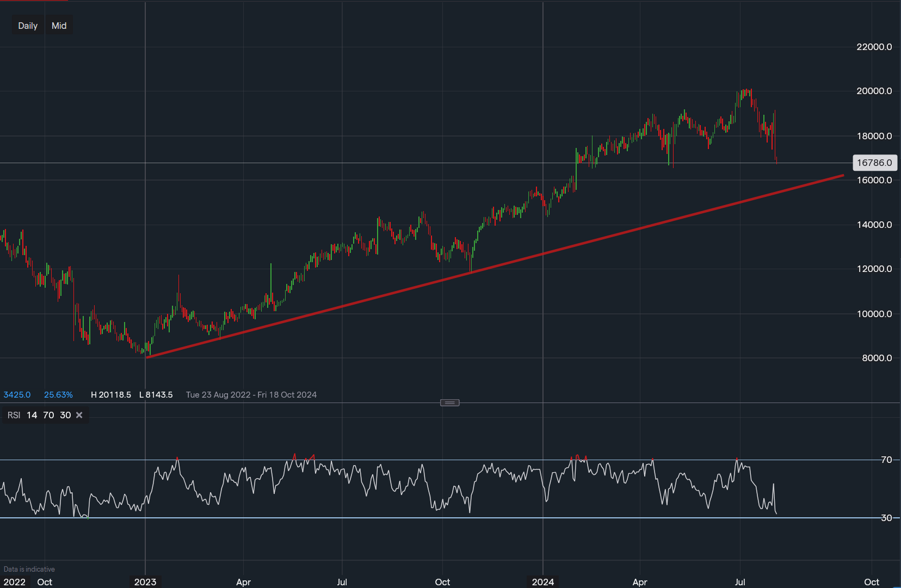Click the Data is indicative notice

coord(29,569)
